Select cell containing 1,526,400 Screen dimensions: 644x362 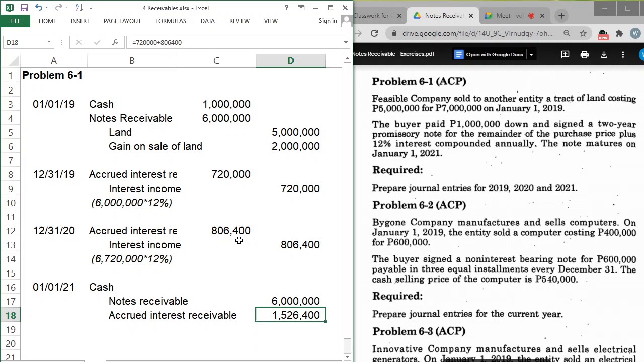tap(291, 315)
